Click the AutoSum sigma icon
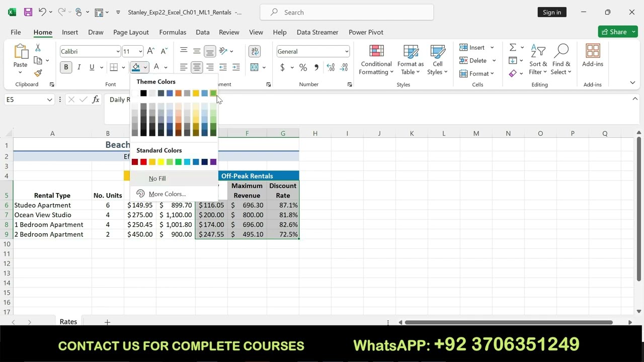The height and width of the screenshot is (362, 644). 513,47
